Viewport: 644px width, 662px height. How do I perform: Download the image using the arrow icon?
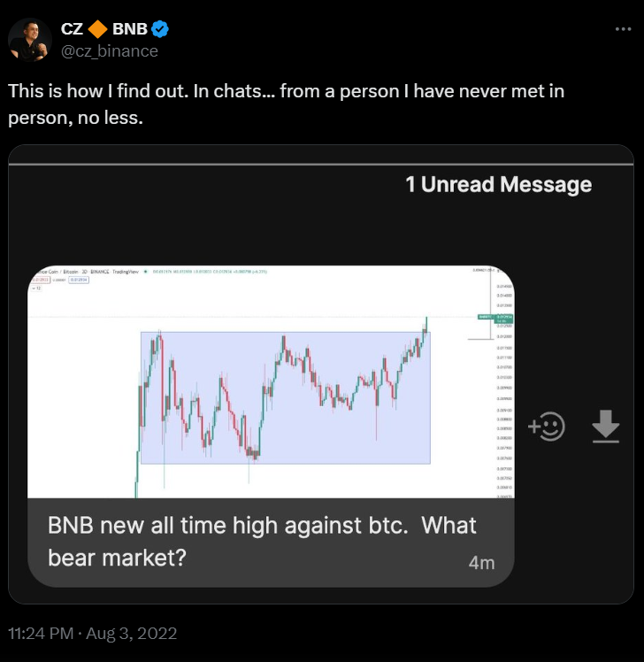click(x=605, y=427)
